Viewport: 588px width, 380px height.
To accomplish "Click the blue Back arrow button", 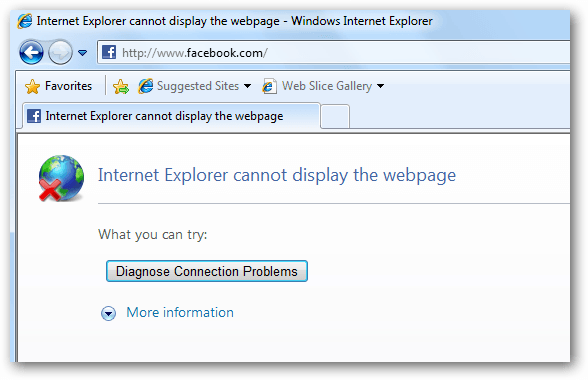I will click(31, 52).
